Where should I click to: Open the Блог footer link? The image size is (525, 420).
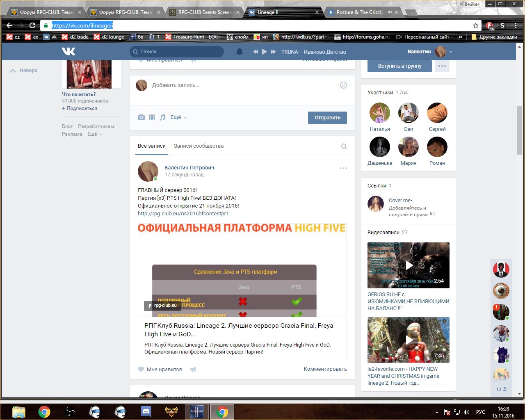[67, 126]
